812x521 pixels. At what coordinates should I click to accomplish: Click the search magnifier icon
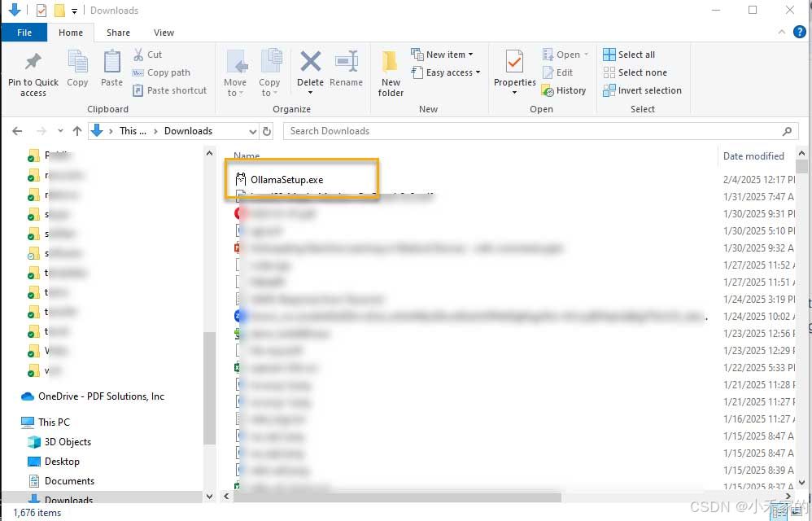(x=787, y=131)
